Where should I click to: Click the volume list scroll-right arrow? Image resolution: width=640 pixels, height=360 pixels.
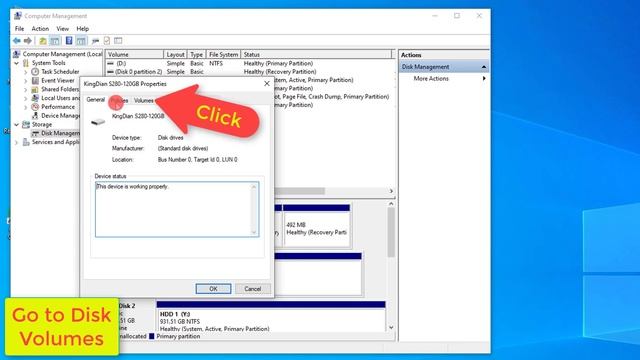[391, 191]
